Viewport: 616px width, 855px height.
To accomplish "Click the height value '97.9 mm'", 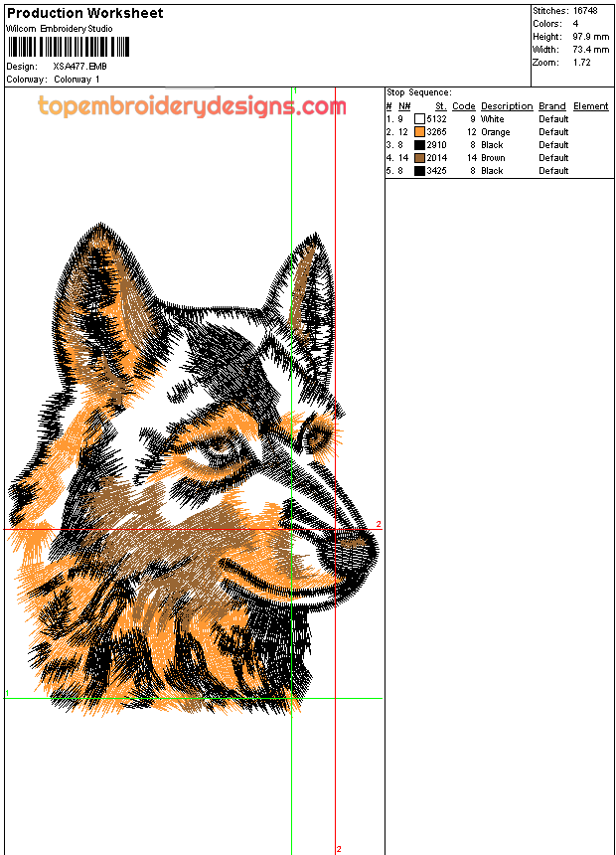I will [591, 37].
